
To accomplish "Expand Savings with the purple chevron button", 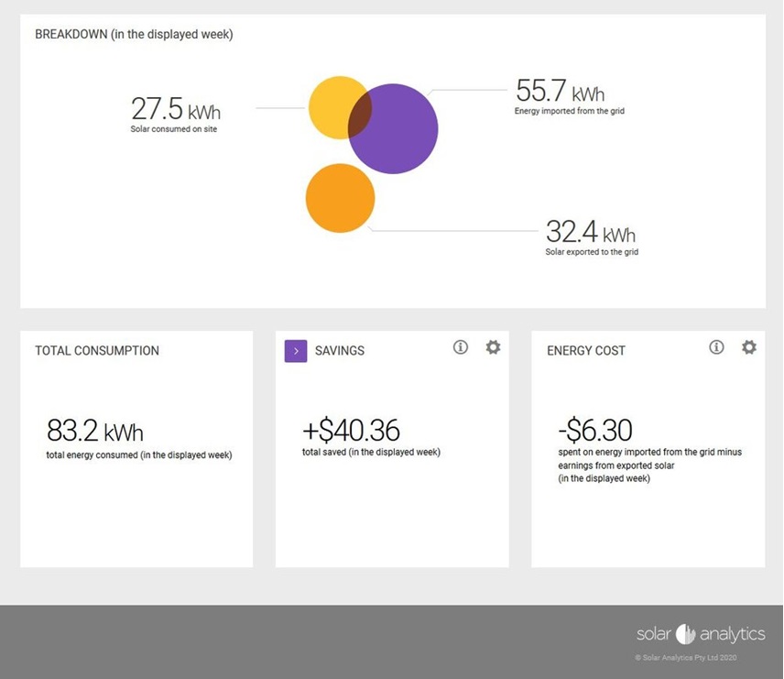I will click(x=296, y=351).
